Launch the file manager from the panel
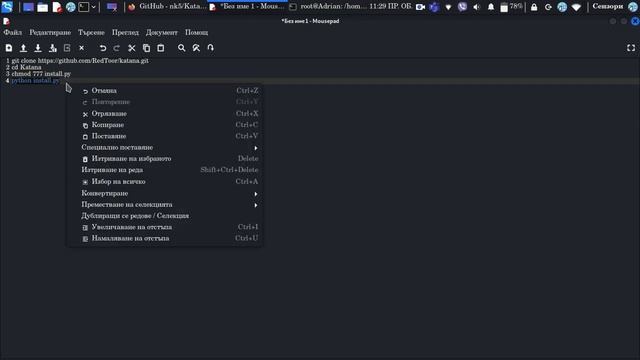This screenshot has width=640, height=360. (42, 7)
